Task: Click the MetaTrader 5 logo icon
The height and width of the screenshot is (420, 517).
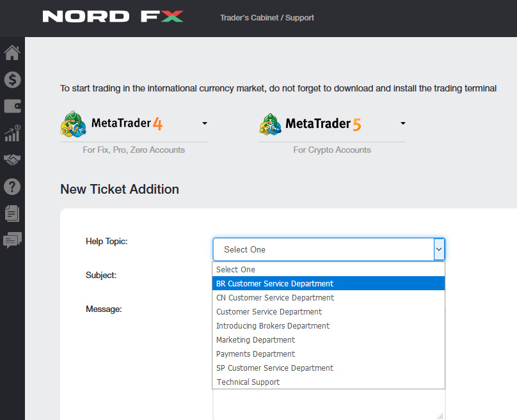Action: [x=271, y=124]
